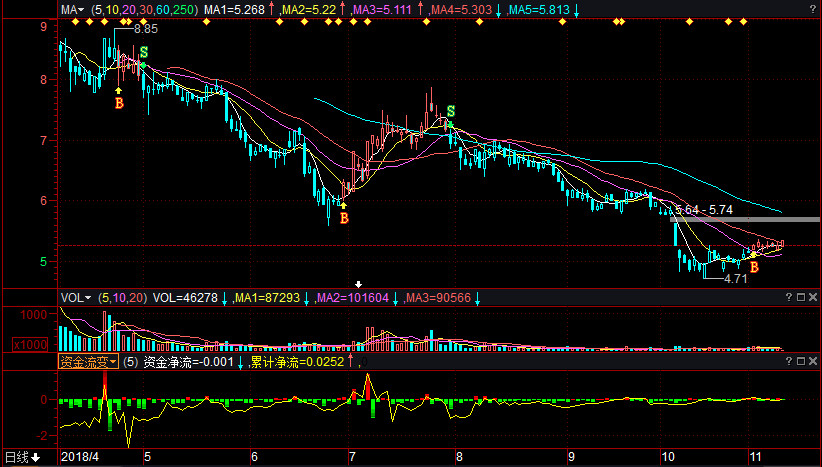Close the VOL indicator panel
The image size is (822, 467).
(x=813, y=298)
